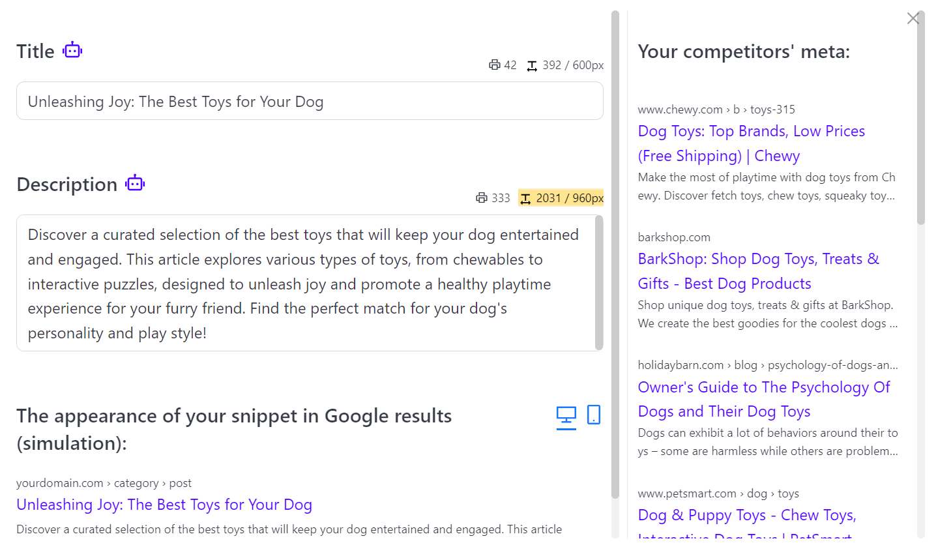This screenshot has height=560, width=936.
Task: Open PetSmart Dog & Puppy Toys link
Action: [x=746, y=516]
